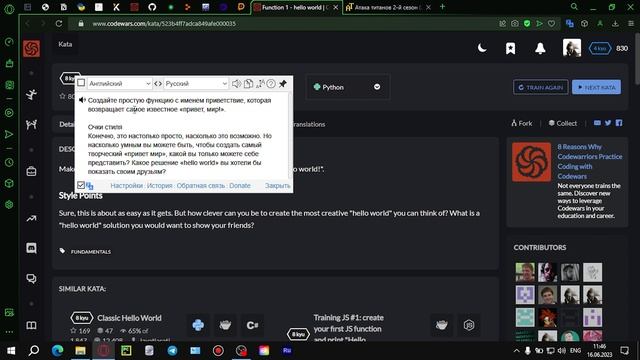Open target language dropdown 'Русский' in translator
640x360 pixels.
[x=196, y=83]
